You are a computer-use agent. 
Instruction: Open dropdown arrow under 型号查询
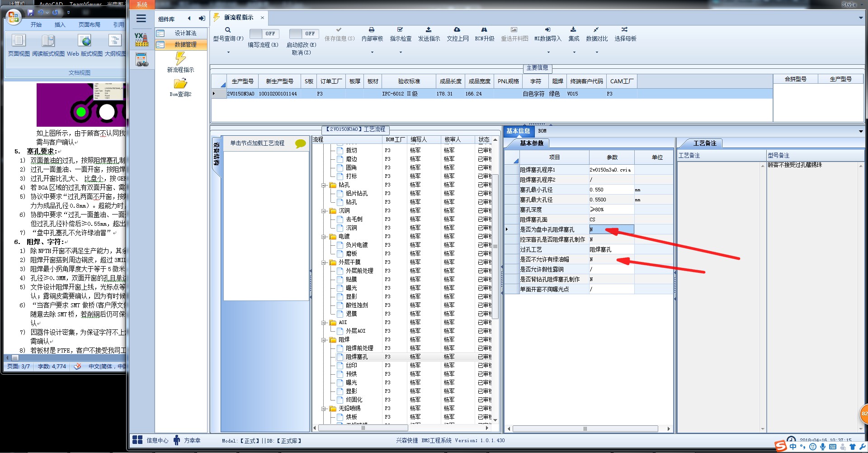[x=228, y=52]
